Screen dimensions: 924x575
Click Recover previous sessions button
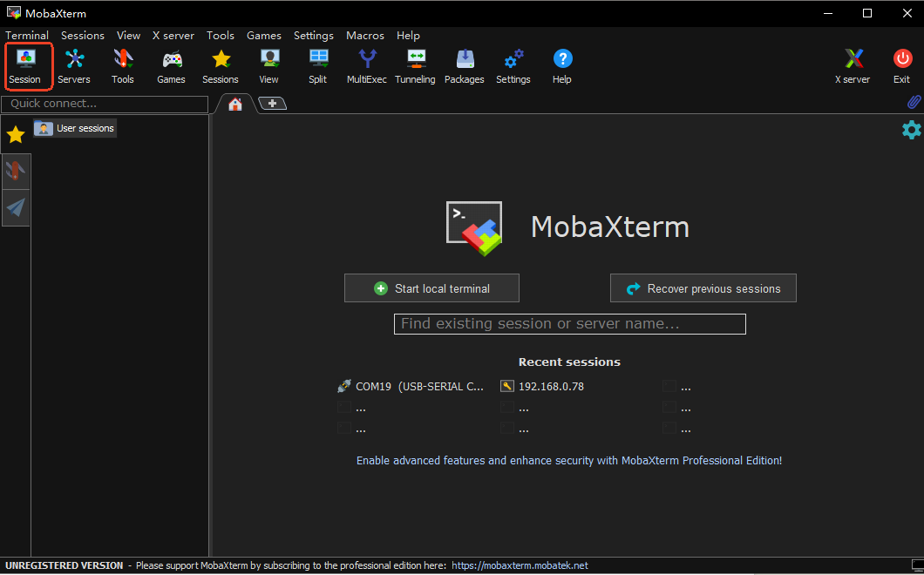click(703, 288)
